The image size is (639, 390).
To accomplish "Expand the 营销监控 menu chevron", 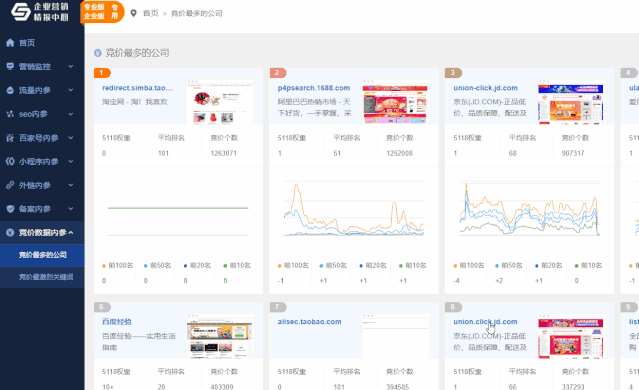I will click(71, 66).
